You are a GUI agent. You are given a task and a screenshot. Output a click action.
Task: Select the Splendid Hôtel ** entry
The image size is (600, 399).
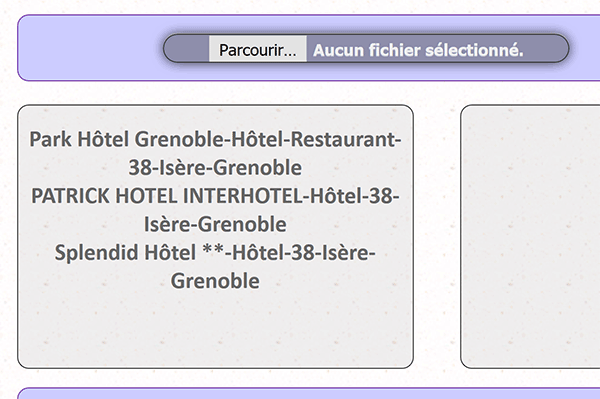215,266
